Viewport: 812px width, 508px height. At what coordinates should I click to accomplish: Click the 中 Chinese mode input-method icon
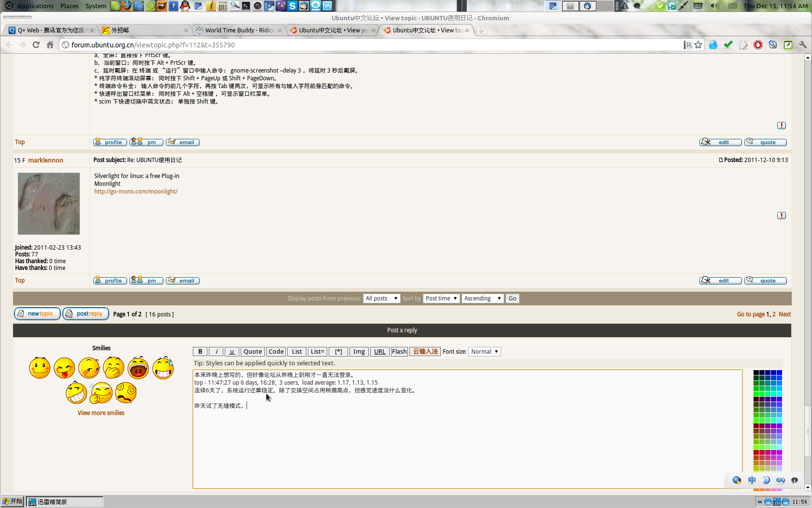pos(752,480)
